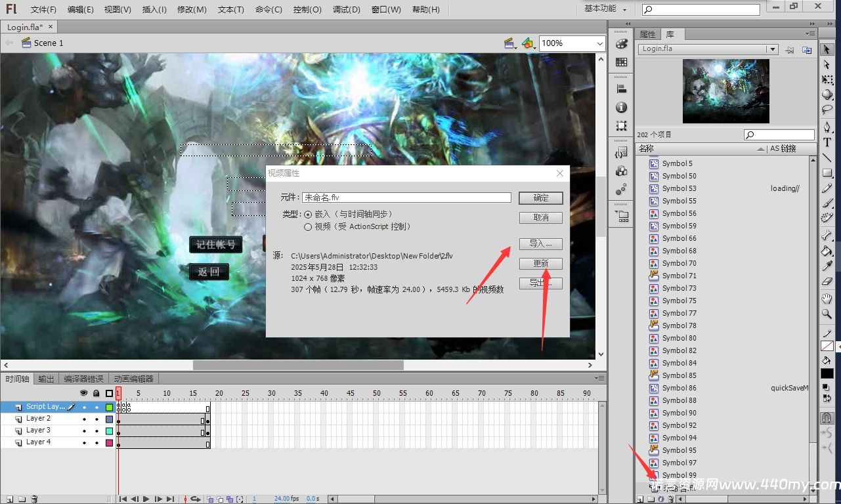
Task: Select the Deco tool
Action: [x=827, y=218]
